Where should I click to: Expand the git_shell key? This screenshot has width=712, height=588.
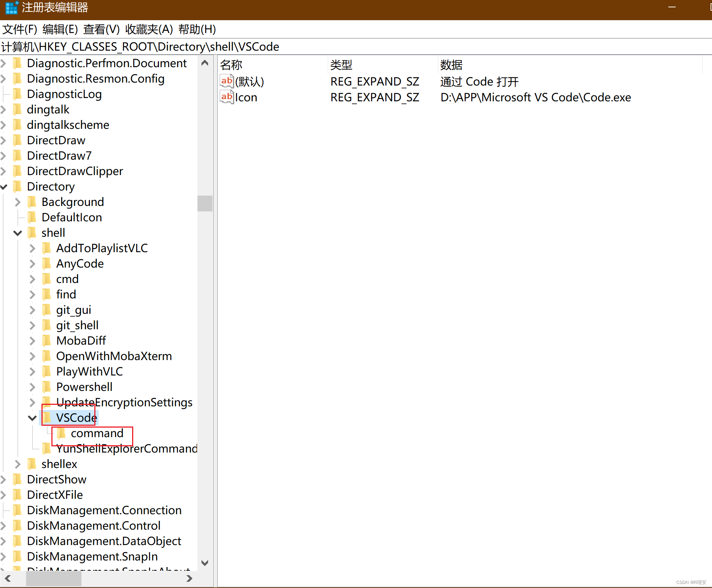(32, 325)
